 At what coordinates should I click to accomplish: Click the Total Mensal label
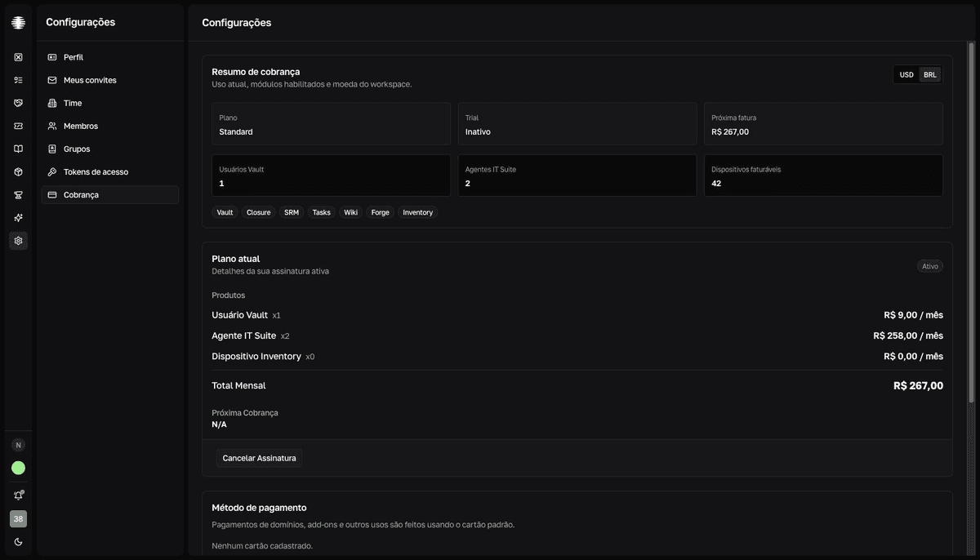click(238, 385)
